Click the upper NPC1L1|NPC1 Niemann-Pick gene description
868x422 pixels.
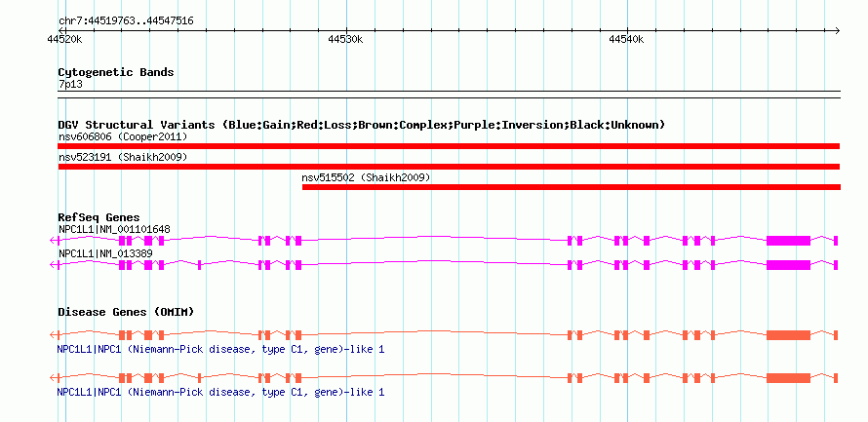pos(220,350)
